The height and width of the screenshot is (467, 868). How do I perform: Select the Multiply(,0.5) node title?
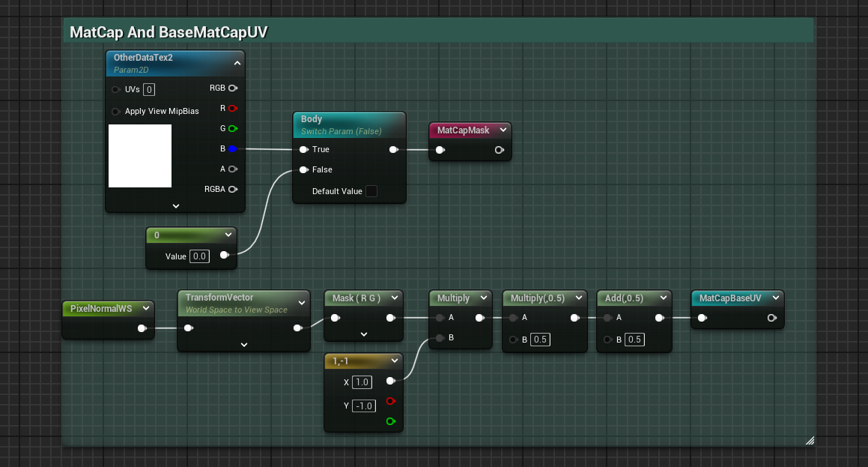click(537, 298)
